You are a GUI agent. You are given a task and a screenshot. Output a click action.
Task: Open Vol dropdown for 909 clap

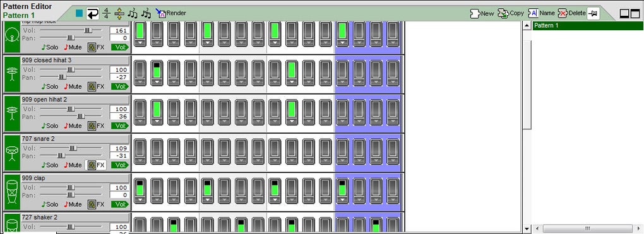click(x=119, y=204)
